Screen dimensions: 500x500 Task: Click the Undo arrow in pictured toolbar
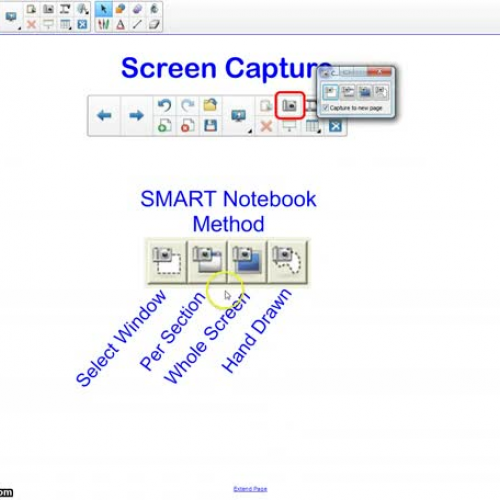tap(164, 105)
